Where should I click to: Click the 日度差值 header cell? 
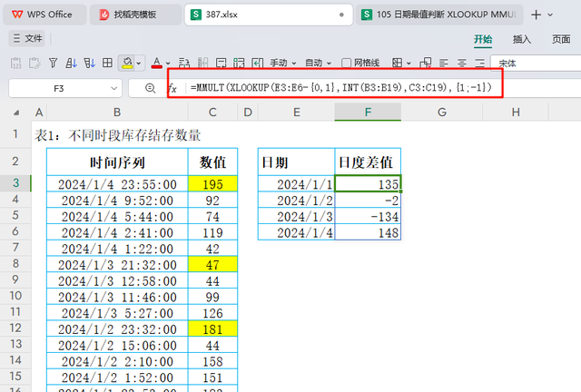pos(368,162)
